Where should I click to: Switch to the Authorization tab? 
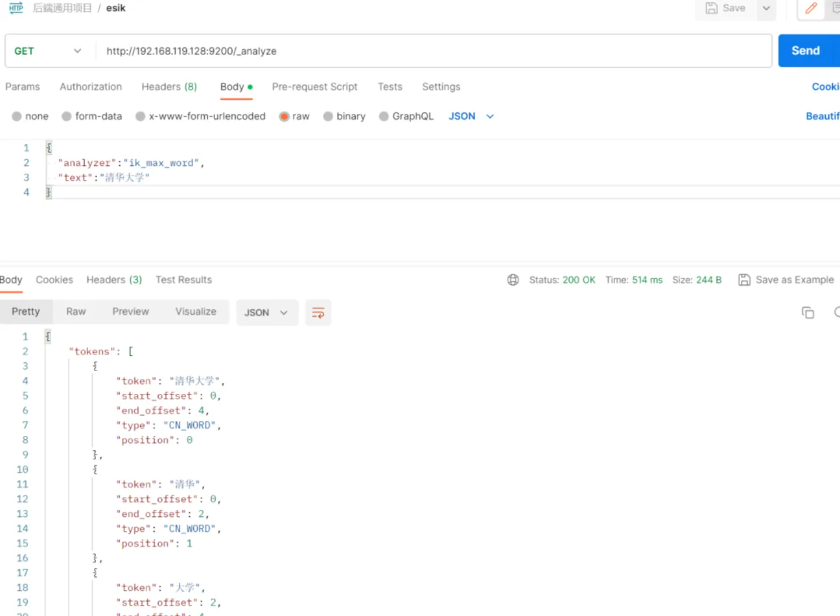click(x=91, y=87)
